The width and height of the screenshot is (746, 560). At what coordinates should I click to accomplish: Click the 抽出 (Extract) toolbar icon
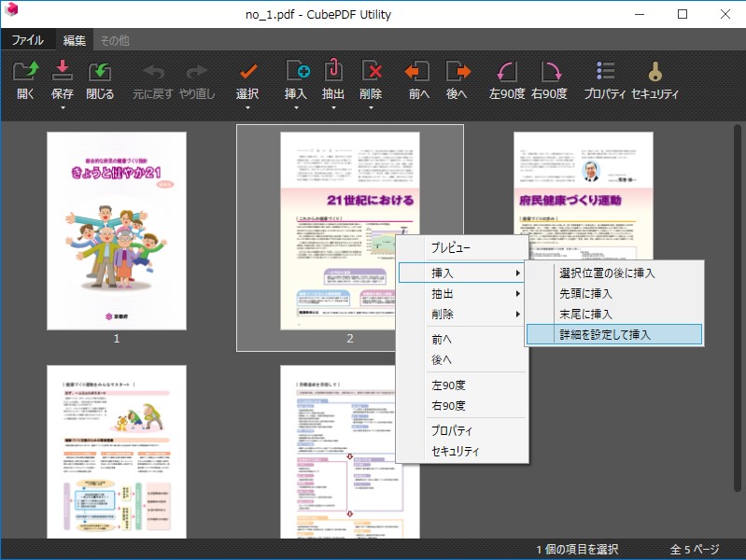point(333,70)
